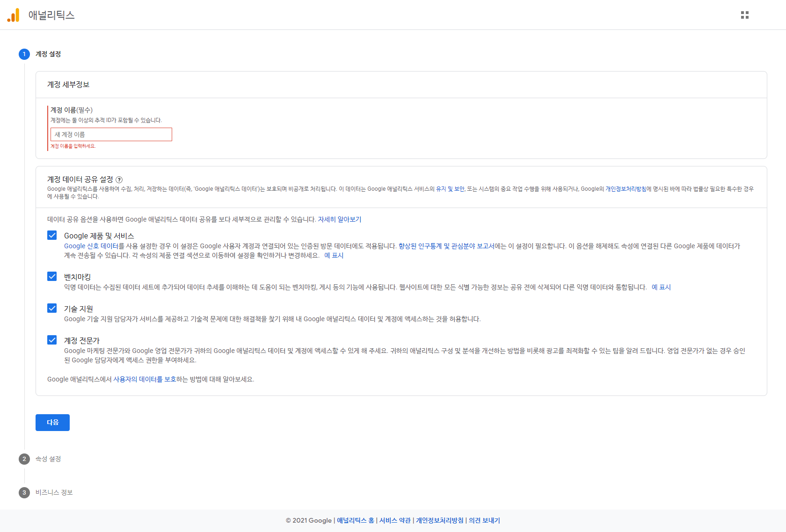786x532 pixels.
Task: Select the 속성 설정 step label
Action: [x=48, y=459]
